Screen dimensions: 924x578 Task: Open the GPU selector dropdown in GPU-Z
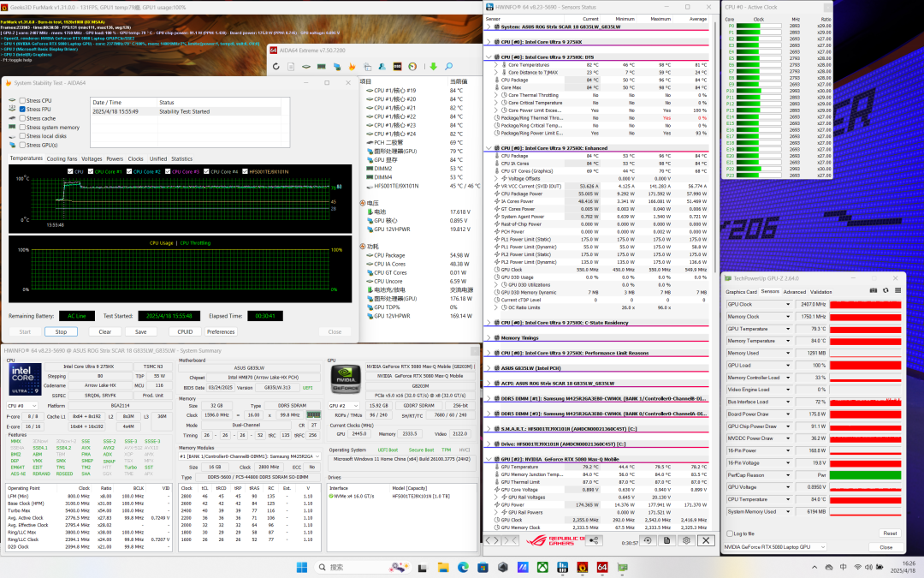tap(775, 547)
